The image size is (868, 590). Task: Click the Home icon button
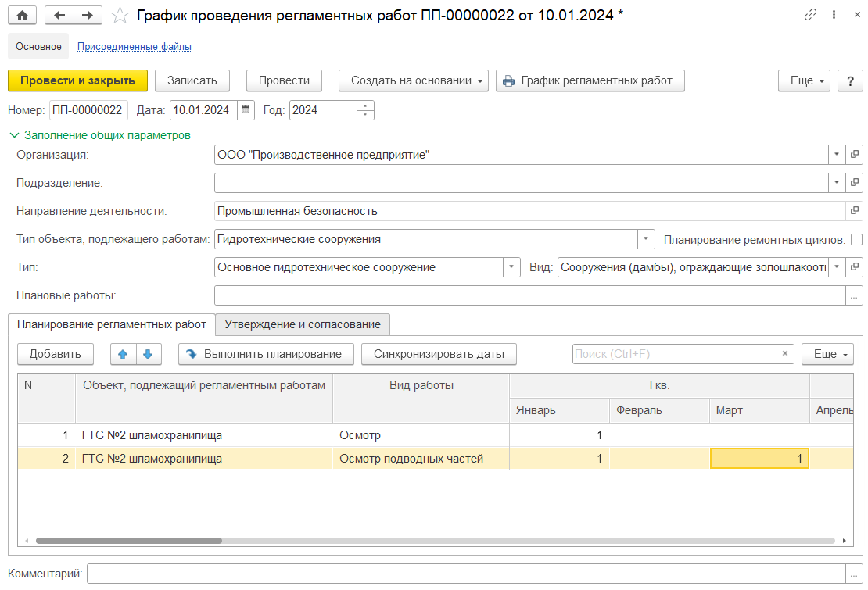click(22, 16)
